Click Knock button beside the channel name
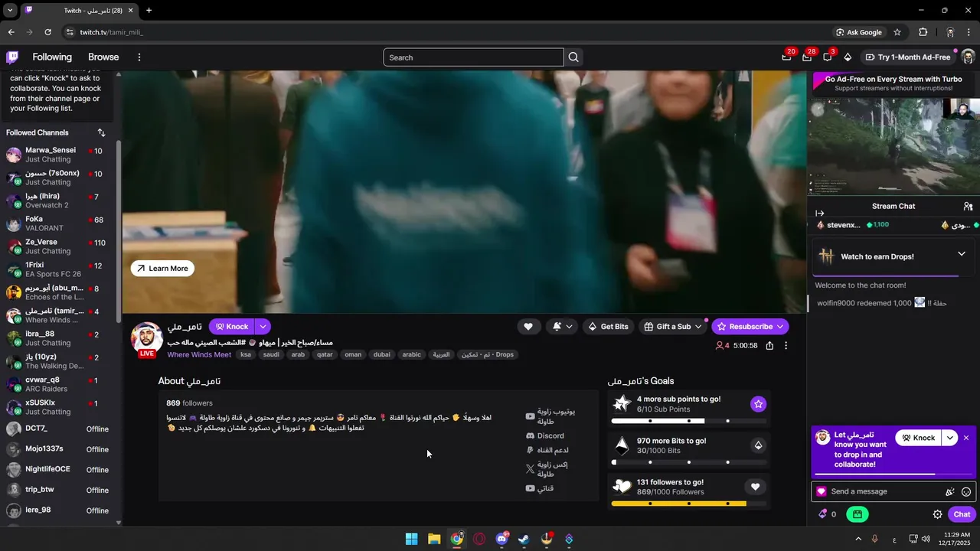Image resolution: width=980 pixels, height=551 pixels. coord(231,327)
